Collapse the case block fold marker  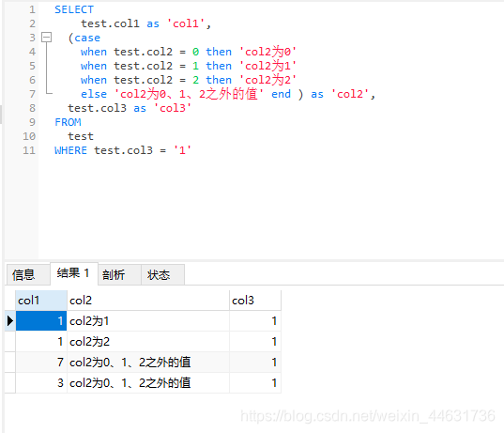tap(47, 38)
